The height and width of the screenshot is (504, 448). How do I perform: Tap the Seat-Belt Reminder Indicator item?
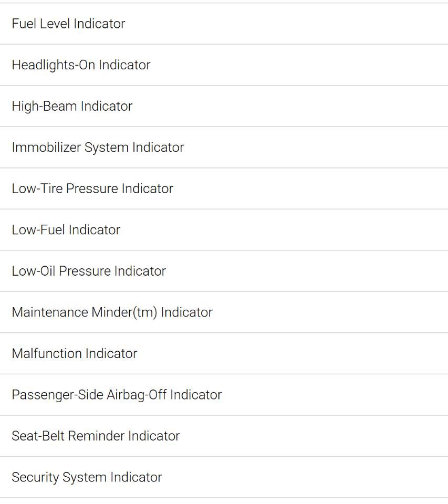[224, 436]
